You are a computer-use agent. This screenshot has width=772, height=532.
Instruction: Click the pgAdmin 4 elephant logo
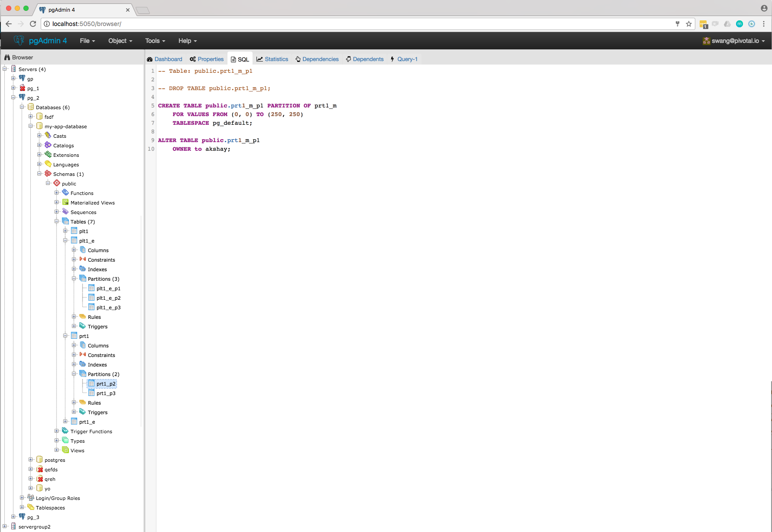click(19, 40)
